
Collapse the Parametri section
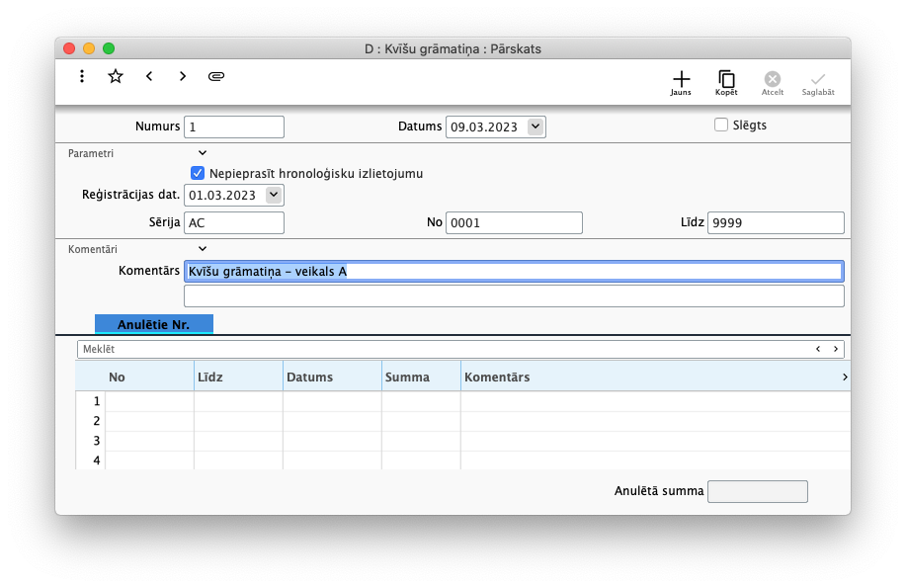203,153
